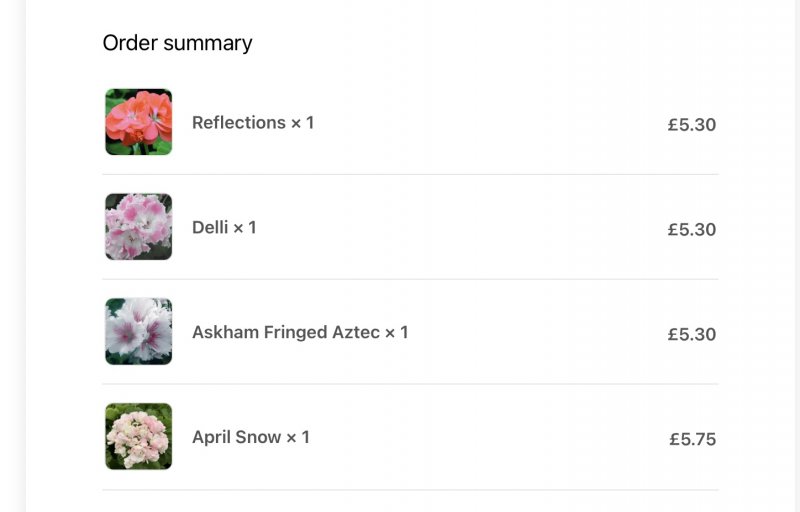Image resolution: width=800 pixels, height=512 pixels.
Task: Open the Delli product name
Action: [x=210, y=228]
